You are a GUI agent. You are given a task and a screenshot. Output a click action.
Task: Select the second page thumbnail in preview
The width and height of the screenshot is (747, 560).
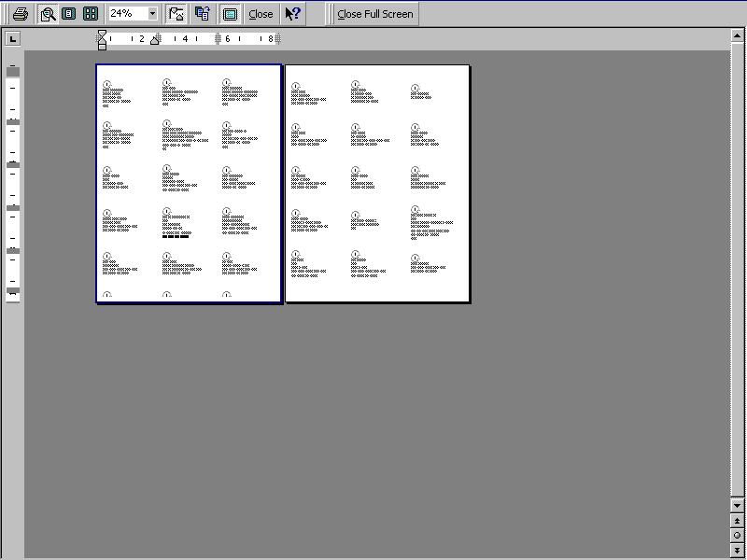pos(377,184)
